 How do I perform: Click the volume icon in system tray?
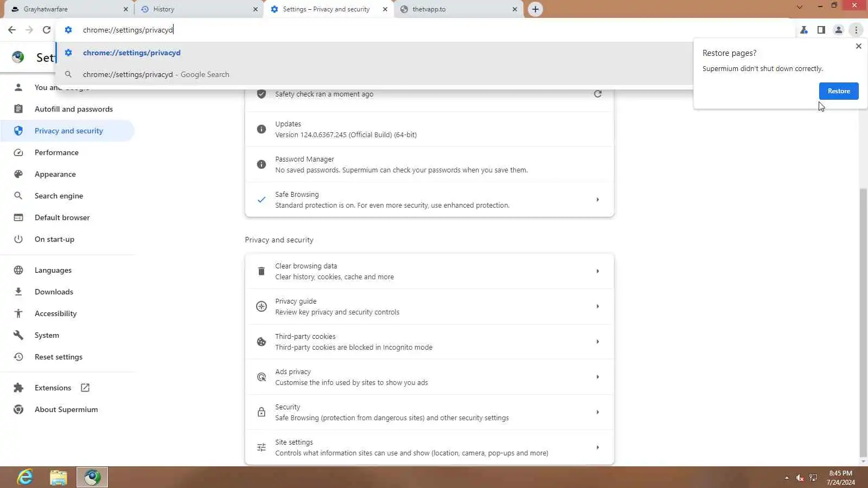(800, 478)
